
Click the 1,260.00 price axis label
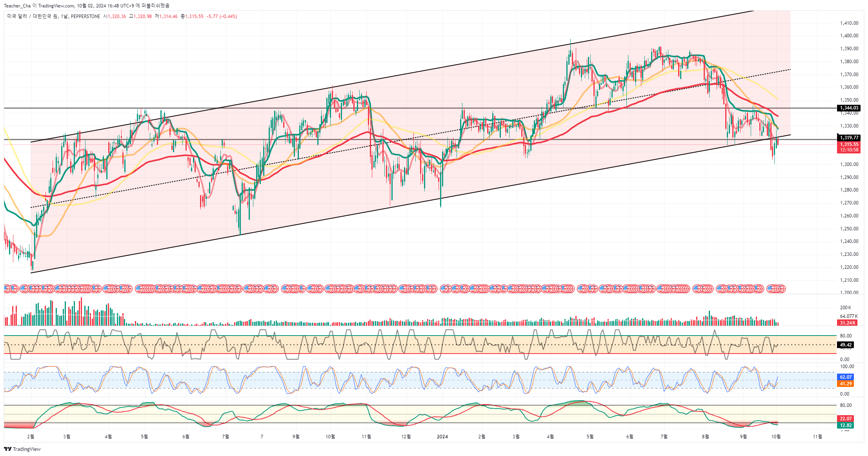coord(849,216)
